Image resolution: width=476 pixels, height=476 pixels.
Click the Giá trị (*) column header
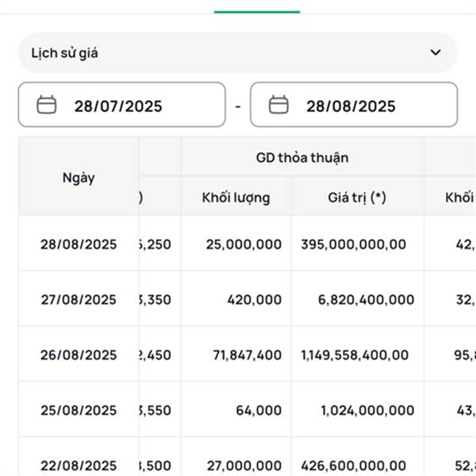click(x=357, y=198)
